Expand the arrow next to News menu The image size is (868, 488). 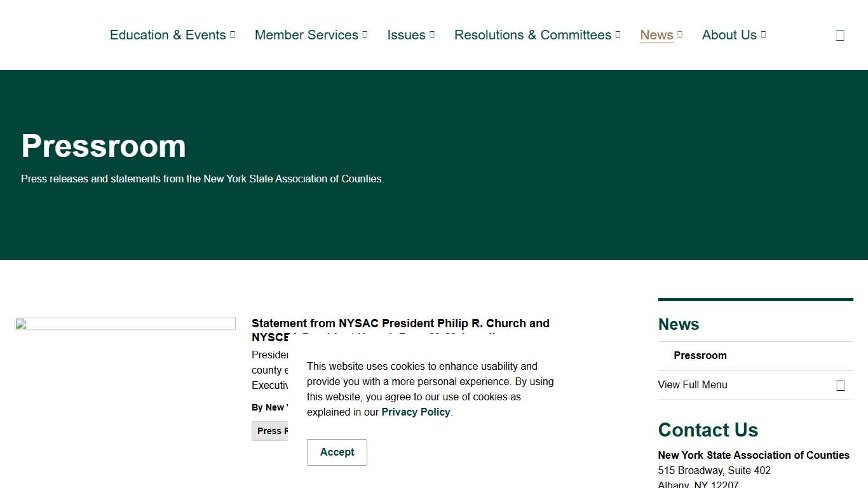point(680,34)
